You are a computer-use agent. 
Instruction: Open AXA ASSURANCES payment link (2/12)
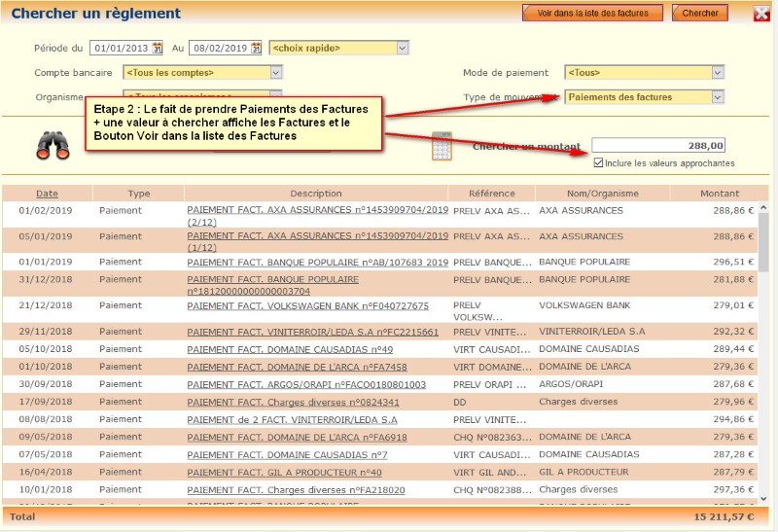coord(318,216)
